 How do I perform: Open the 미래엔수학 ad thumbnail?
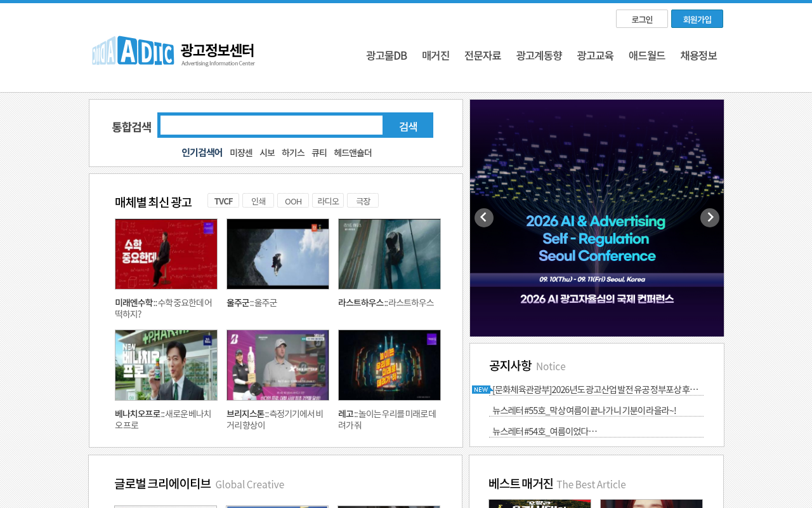click(x=166, y=254)
